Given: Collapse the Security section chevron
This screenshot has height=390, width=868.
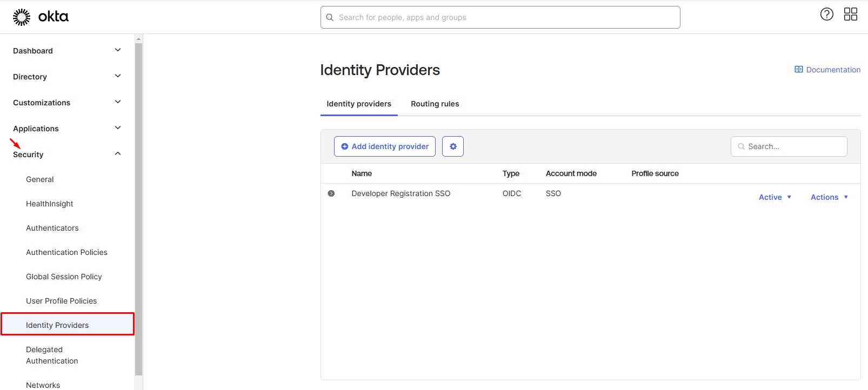Looking at the screenshot, I should tap(118, 154).
